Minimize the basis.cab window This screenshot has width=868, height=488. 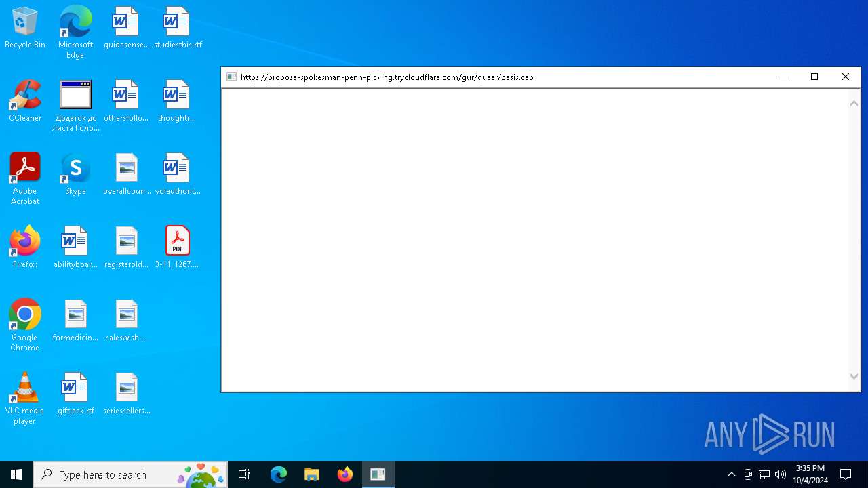tap(784, 77)
